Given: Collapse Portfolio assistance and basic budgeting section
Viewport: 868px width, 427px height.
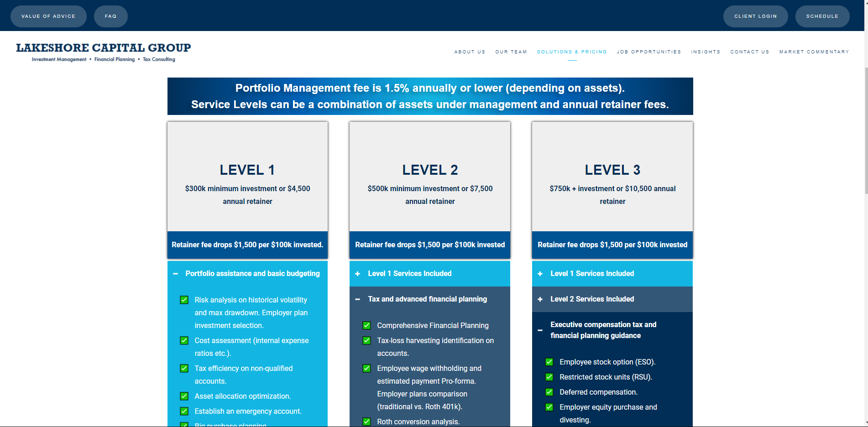Looking at the screenshot, I should click(247, 274).
